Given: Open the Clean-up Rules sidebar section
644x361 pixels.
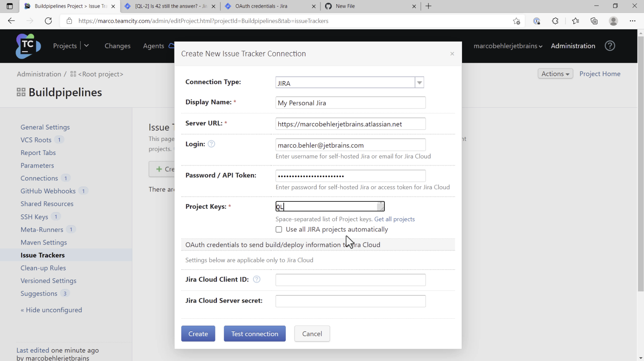Looking at the screenshot, I should [x=43, y=268].
